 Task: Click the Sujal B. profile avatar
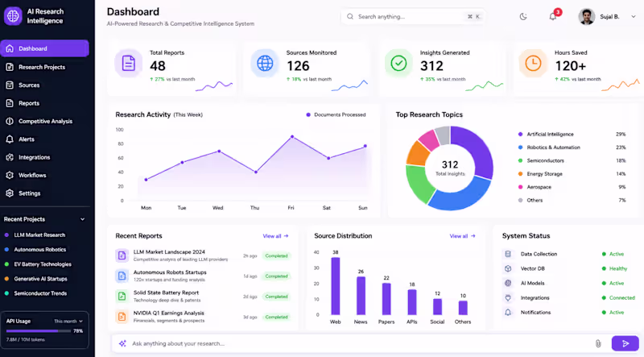pyautogui.click(x=586, y=16)
